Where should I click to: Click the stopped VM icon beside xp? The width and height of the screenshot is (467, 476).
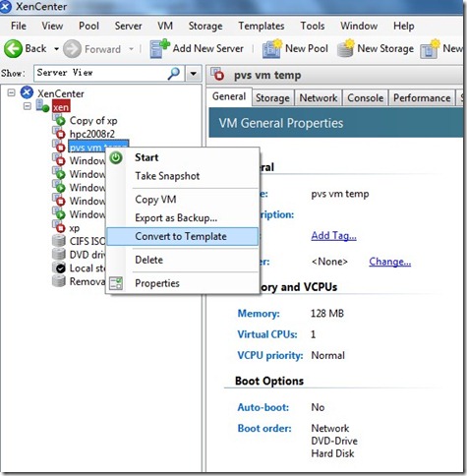[x=59, y=227]
